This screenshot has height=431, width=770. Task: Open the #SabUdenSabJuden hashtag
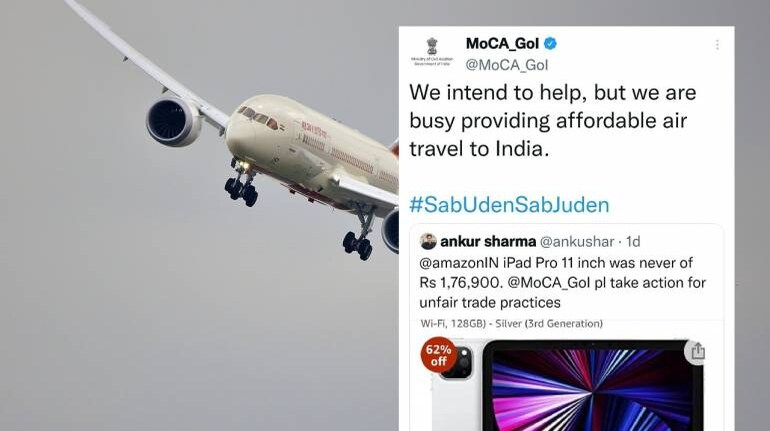tap(509, 205)
